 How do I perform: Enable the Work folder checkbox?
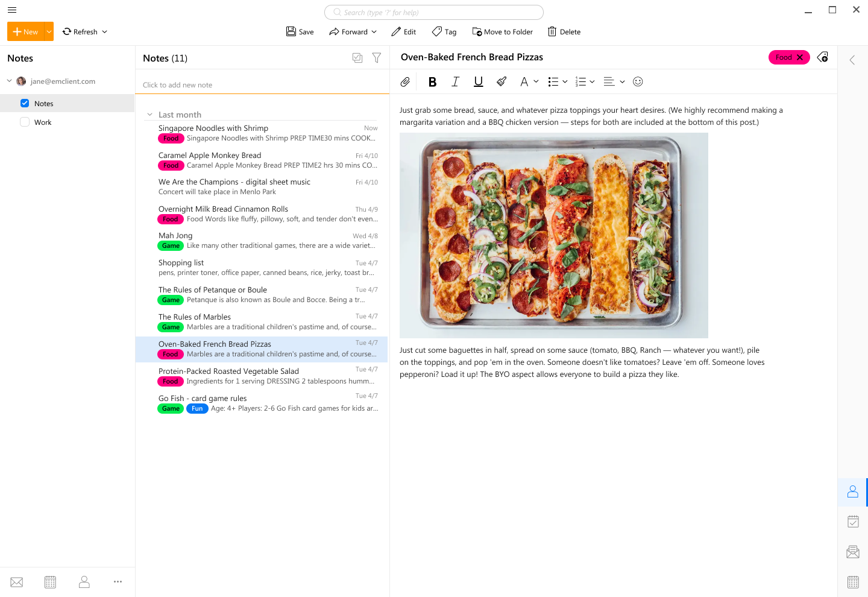pos(25,122)
